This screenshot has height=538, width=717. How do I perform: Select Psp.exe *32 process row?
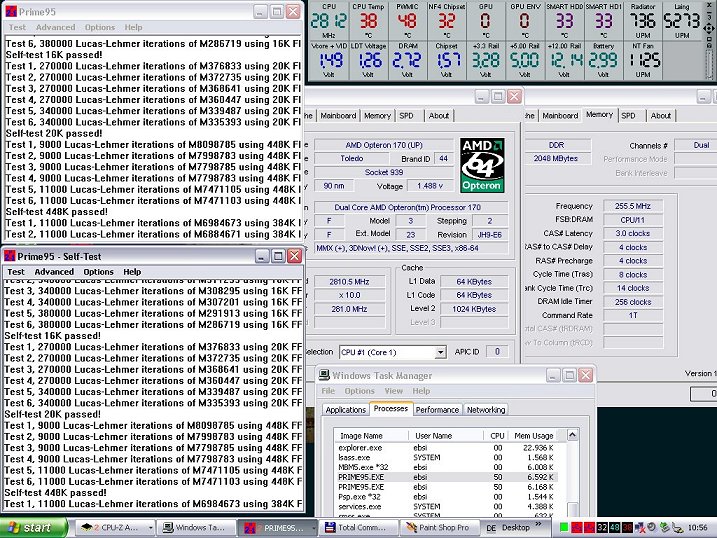pyautogui.click(x=446, y=497)
